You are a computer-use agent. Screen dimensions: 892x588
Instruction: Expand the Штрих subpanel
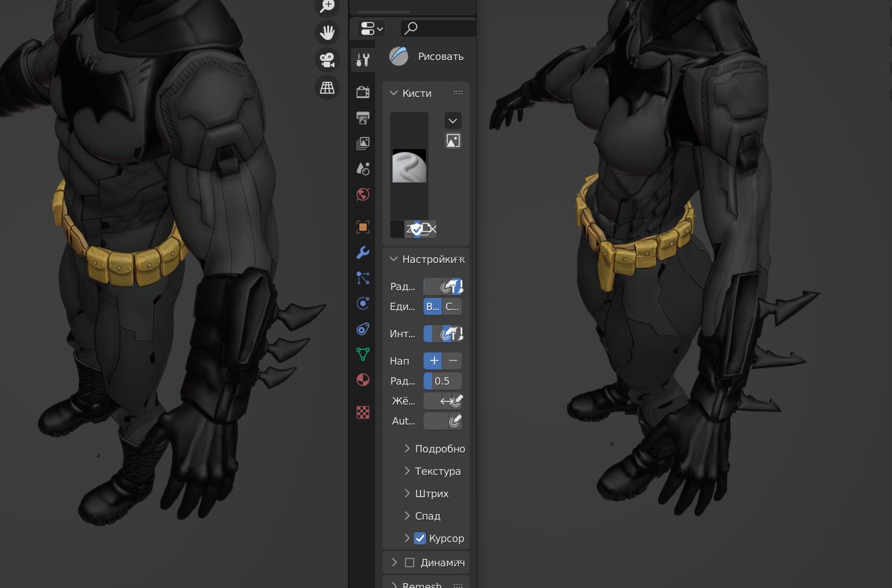pos(431,494)
